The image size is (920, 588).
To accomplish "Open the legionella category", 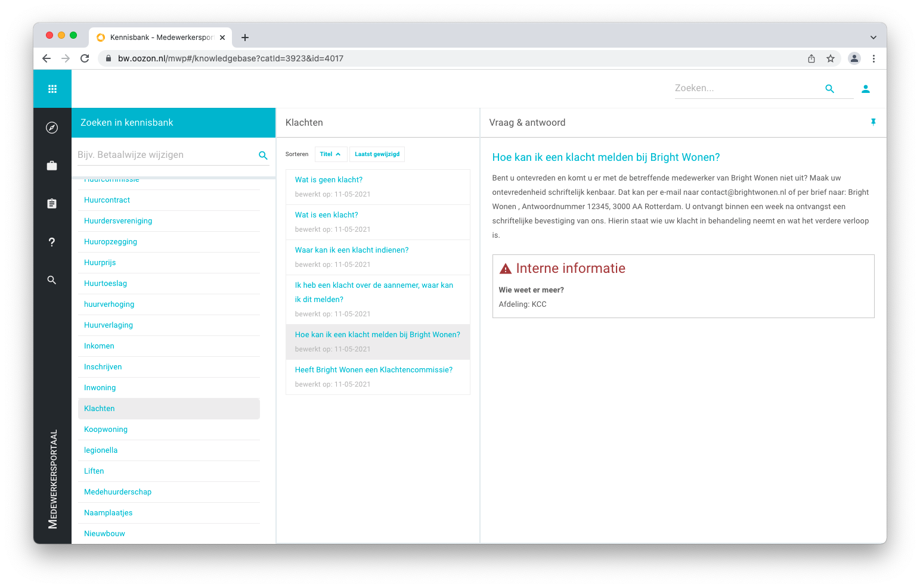I will pyautogui.click(x=169, y=450).
